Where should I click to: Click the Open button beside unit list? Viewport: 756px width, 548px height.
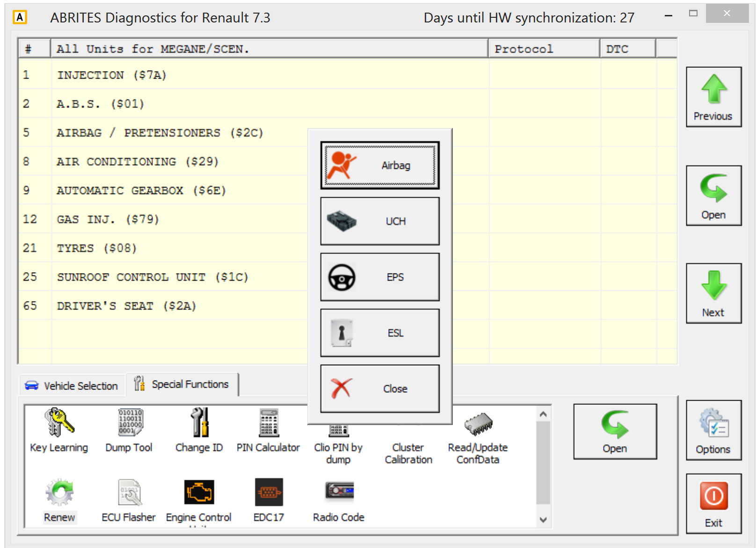(x=713, y=195)
